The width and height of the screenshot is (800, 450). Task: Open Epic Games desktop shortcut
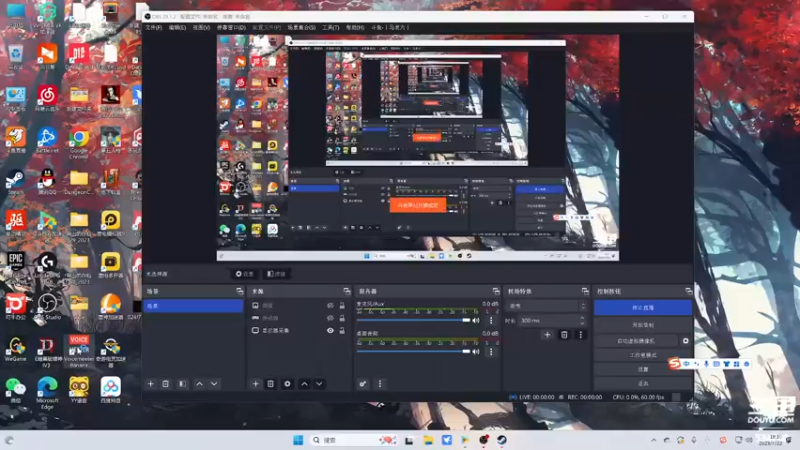click(x=15, y=265)
